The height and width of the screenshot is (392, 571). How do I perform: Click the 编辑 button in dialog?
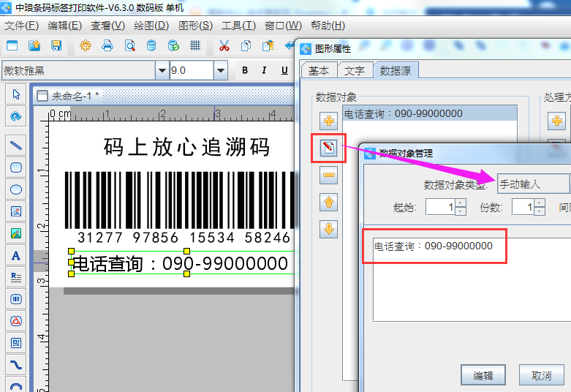tap(483, 375)
